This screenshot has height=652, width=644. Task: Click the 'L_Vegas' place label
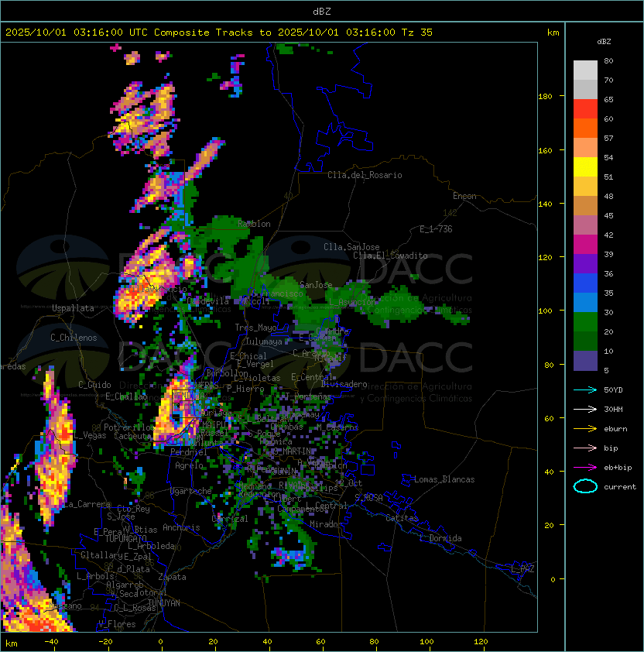90,435
